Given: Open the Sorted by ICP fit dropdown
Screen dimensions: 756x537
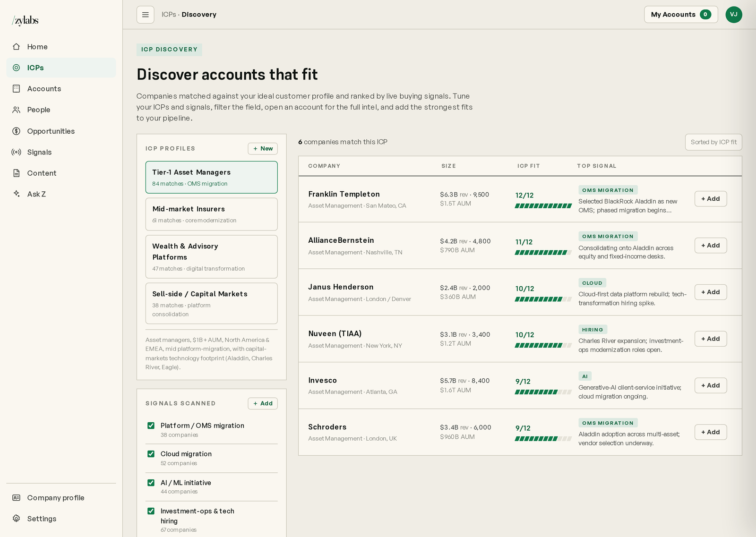Looking at the screenshot, I should 713,142.
